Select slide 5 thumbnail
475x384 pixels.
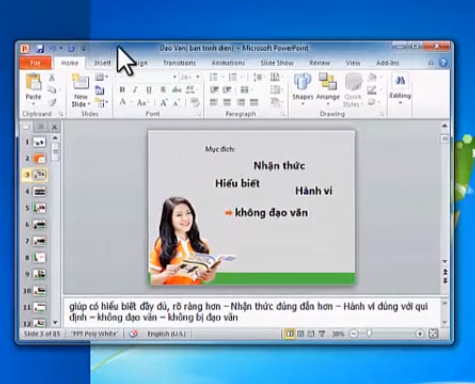(39, 208)
